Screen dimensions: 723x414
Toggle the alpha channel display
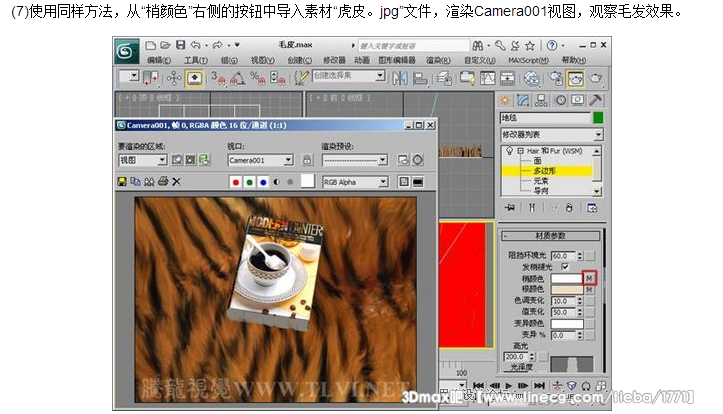276,182
